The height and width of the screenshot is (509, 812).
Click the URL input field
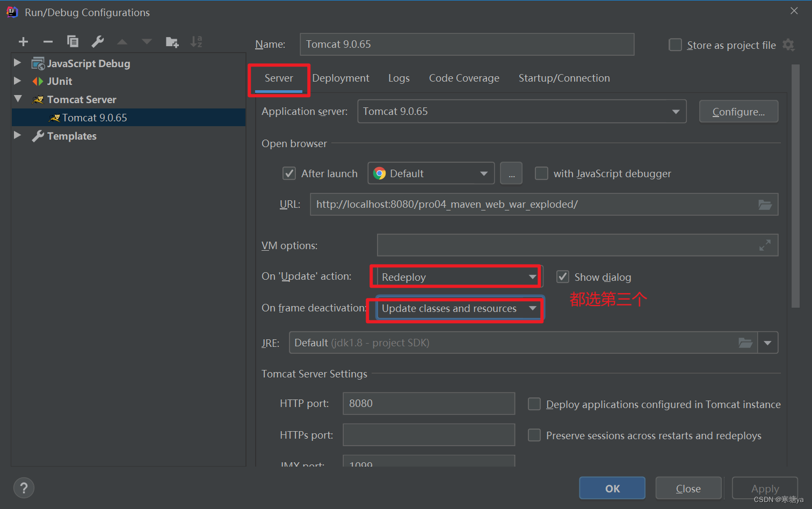544,205
